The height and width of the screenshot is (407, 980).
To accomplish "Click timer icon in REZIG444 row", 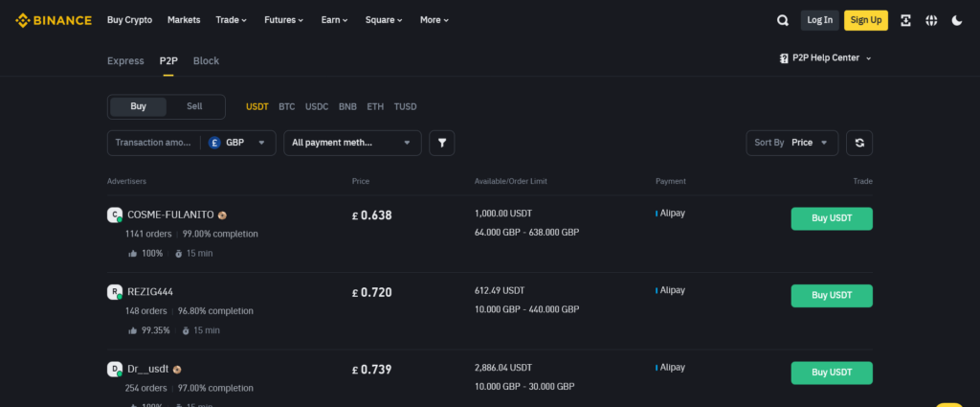I will click(186, 330).
